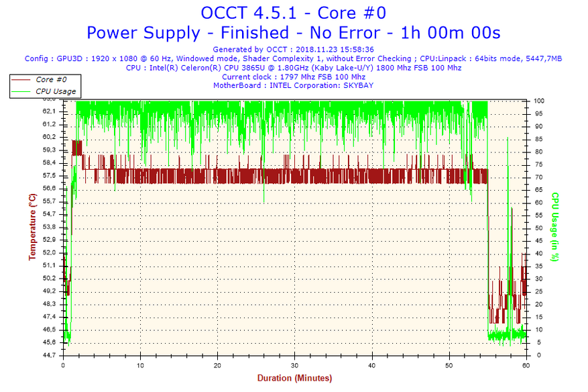
Task: Click the Config GPU3D settings line
Action: click(x=293, y=59)
